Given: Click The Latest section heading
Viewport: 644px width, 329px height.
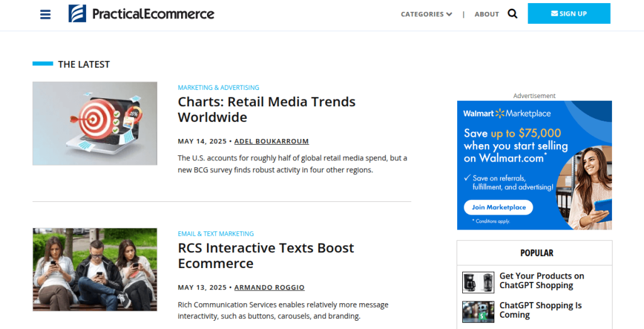Looking at the screenshot, I should (x=84, y=65).
